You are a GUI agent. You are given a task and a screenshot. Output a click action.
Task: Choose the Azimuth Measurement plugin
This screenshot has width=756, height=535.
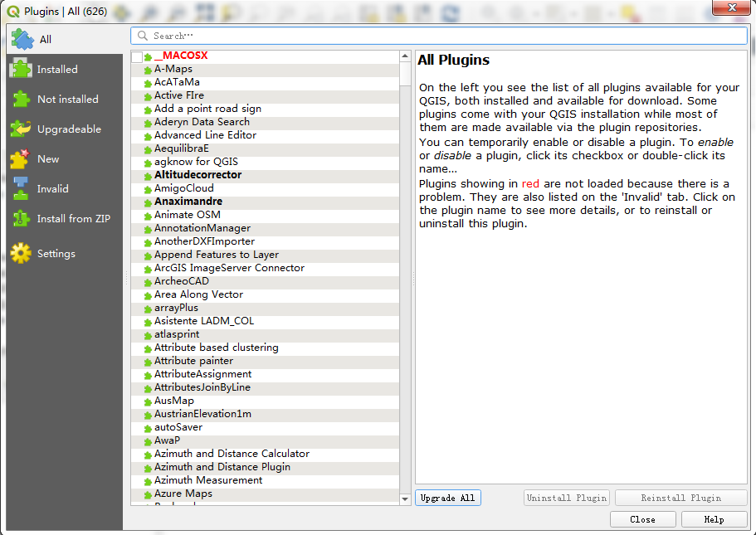(207, 480)
